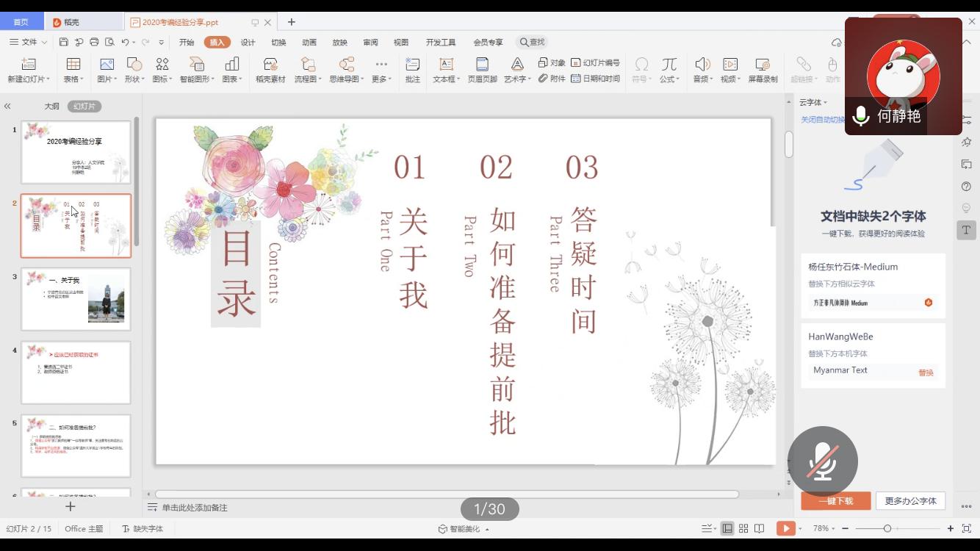This screenshot has height=551, width=980.
Task: Click the 一键下载 button
Action: click(836, 501)
